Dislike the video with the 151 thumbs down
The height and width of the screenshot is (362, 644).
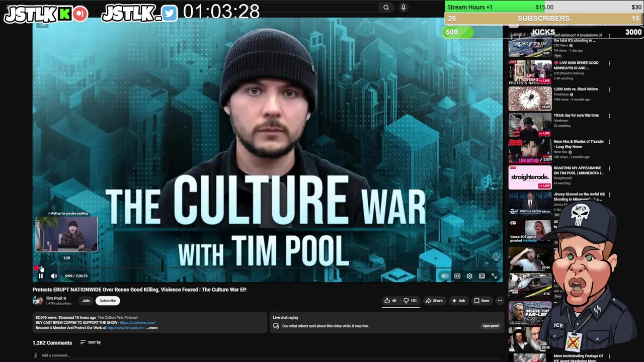[x=411, y=301]
